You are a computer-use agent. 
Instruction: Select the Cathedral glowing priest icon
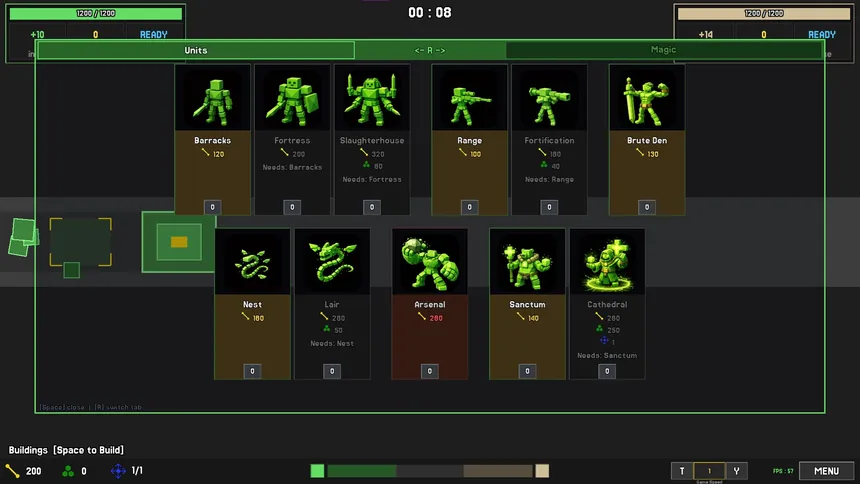tap(607, 262)
